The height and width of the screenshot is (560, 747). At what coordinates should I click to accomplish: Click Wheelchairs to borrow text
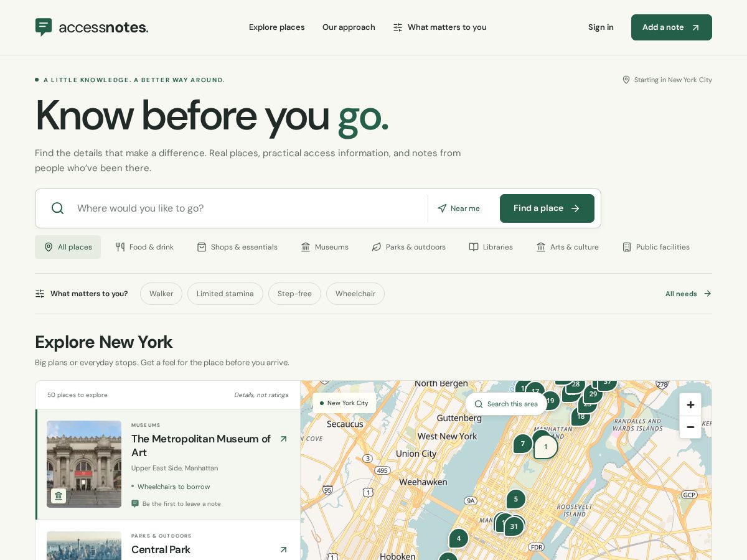(174, 487)
